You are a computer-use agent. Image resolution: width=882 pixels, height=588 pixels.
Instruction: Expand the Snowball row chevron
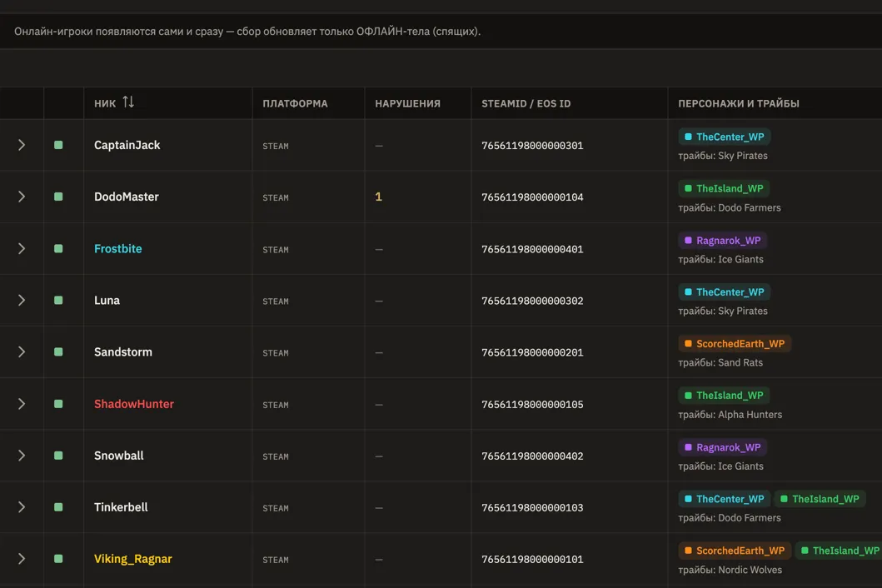click(22, 456)
